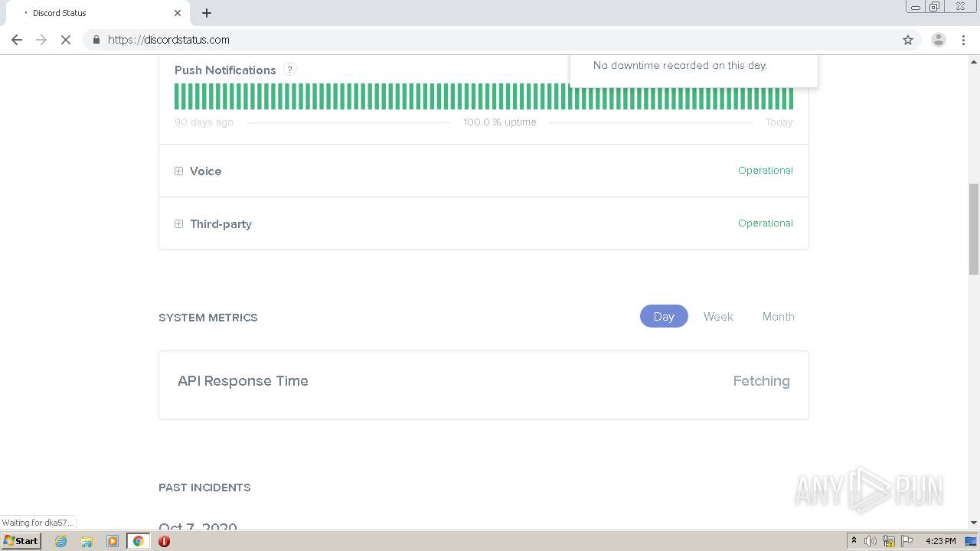
Task: Click the discordstatus.com address bar
Action: point(490,40)
